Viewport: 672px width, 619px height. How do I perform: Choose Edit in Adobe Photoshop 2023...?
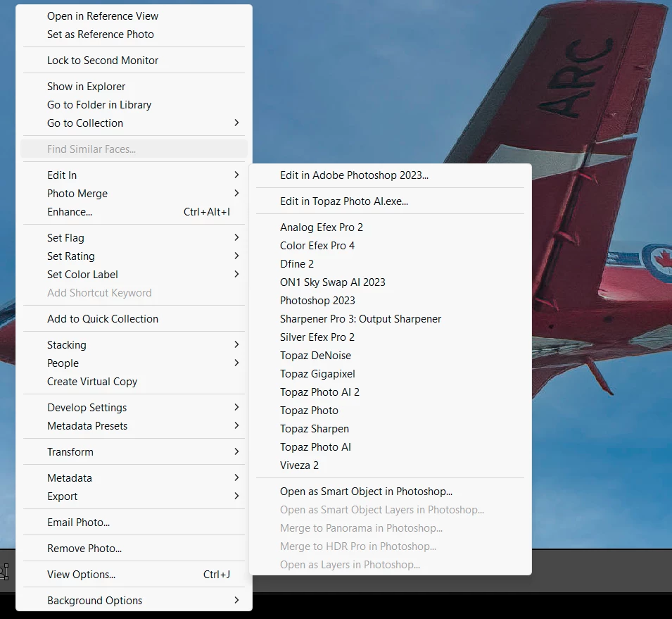click(x=390, y=175)
